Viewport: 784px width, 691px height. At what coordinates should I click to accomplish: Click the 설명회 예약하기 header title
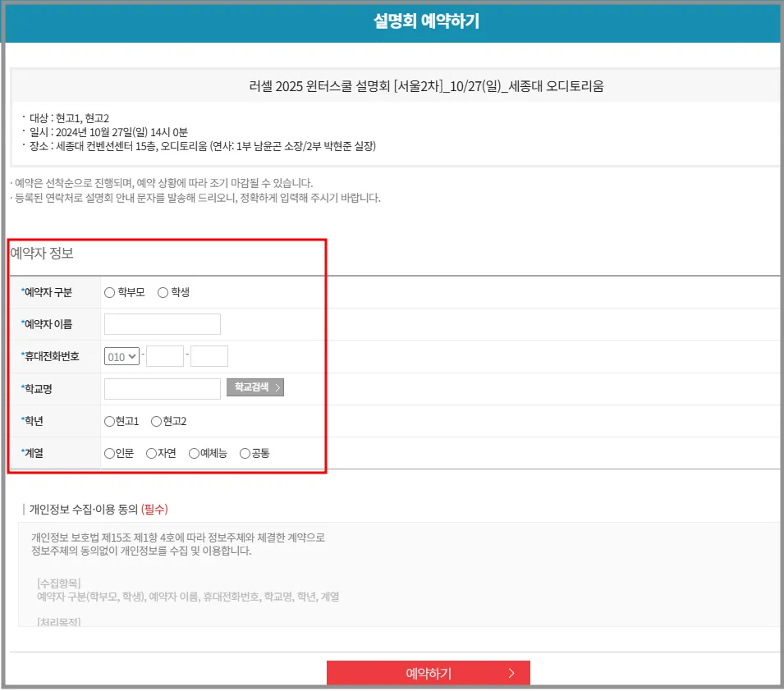427,21
